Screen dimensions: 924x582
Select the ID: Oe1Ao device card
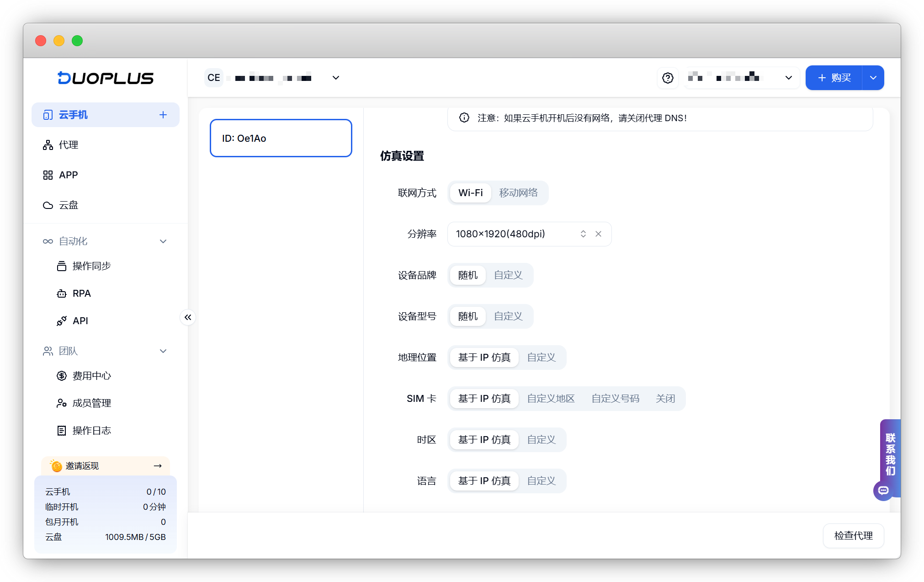tap(281, 138)
